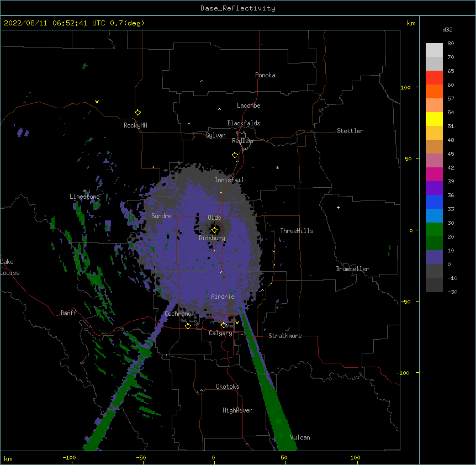
Task: Pick the dark gray -30 to -10 legend swatch
Action: 434,285
